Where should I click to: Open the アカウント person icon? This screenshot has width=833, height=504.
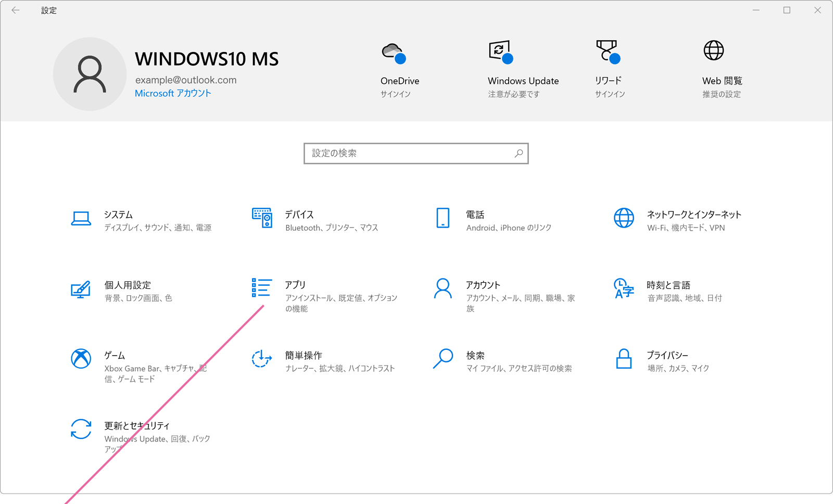[443, 288]
